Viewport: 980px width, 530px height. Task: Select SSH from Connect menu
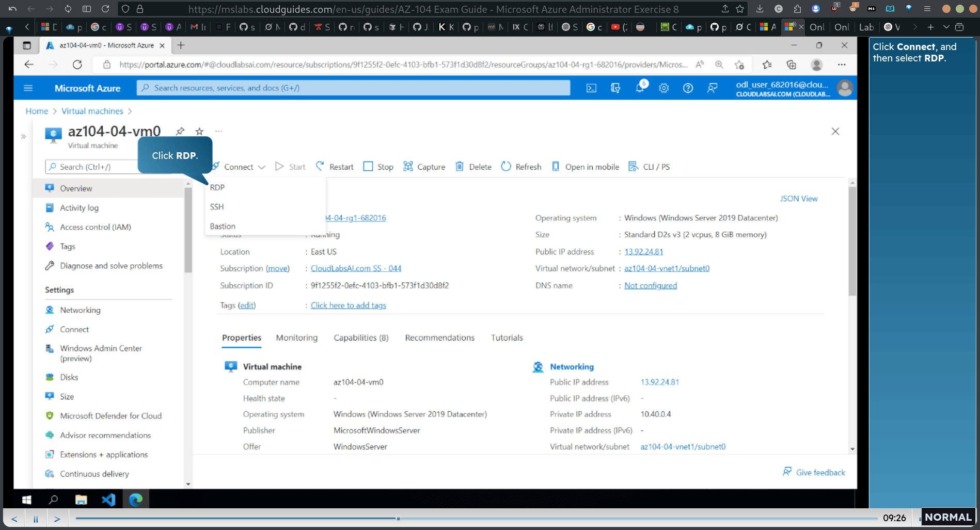[x=217, y=207]
